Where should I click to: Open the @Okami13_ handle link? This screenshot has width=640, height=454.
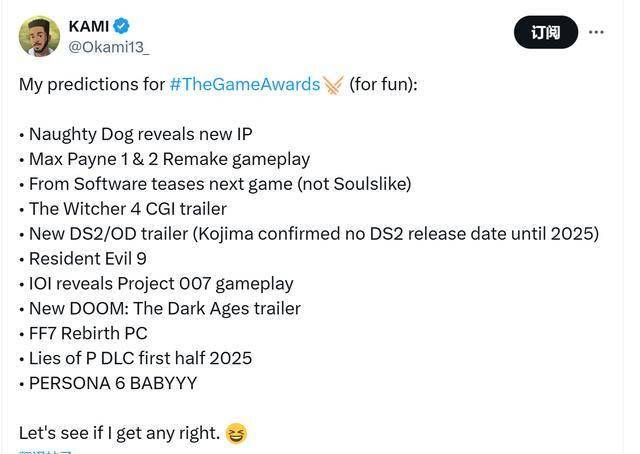click(109, 47)
